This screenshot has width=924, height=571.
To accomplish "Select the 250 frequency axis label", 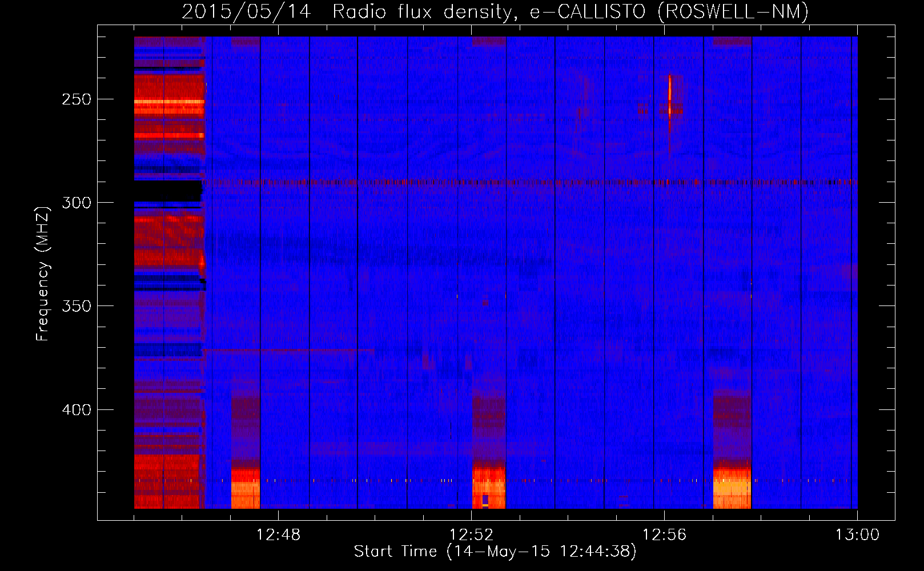I will [x=77, y=99].
